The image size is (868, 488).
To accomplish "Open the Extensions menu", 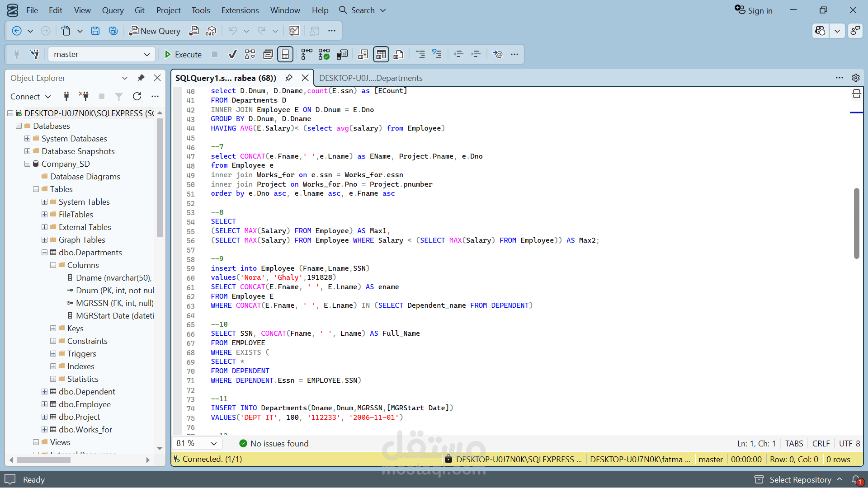I will point(240,10).
